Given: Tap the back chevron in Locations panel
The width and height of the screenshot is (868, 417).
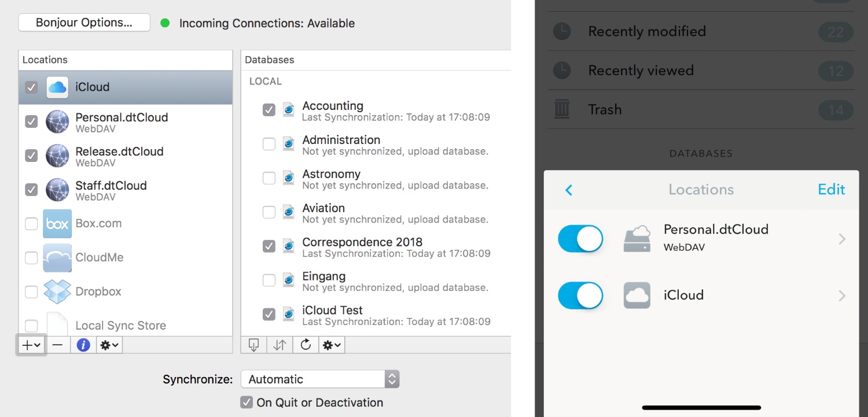Looking at the screenshot, I should (x=569, y=190).
